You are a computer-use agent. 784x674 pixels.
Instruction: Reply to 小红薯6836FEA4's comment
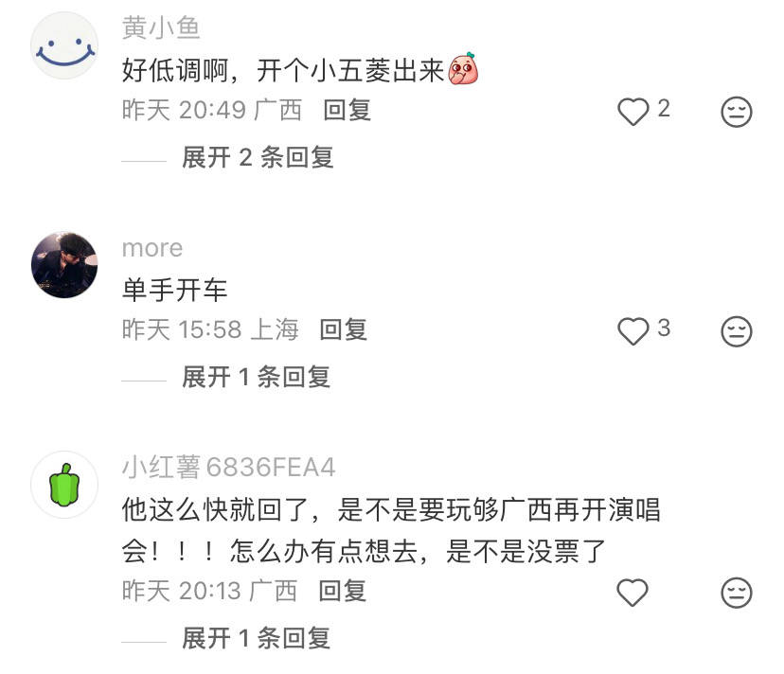point(342,592)
